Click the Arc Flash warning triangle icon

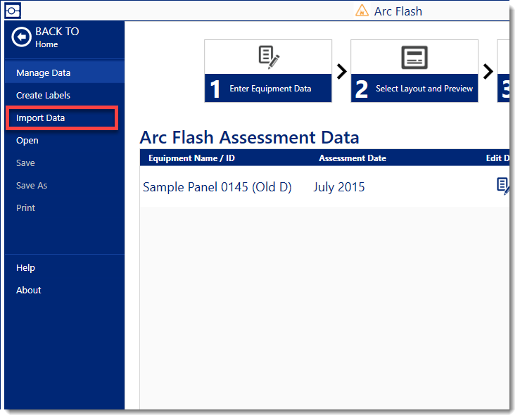(x=362, y=11)
